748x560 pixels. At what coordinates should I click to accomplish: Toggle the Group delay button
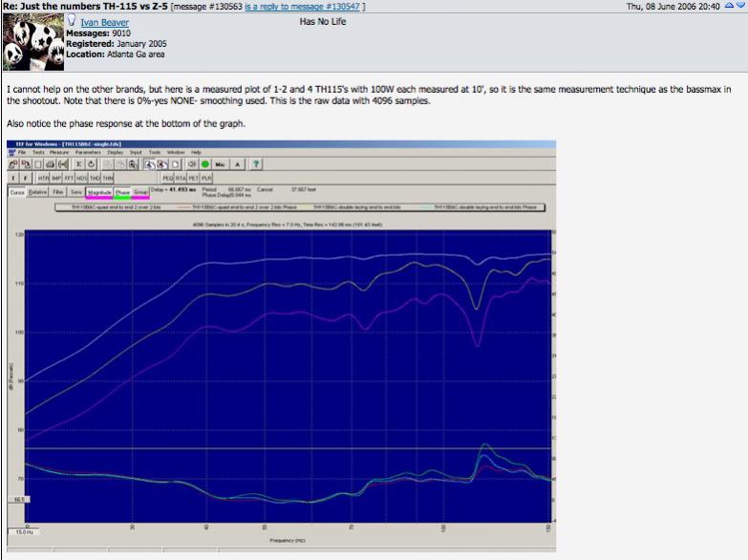click(140, 192)
